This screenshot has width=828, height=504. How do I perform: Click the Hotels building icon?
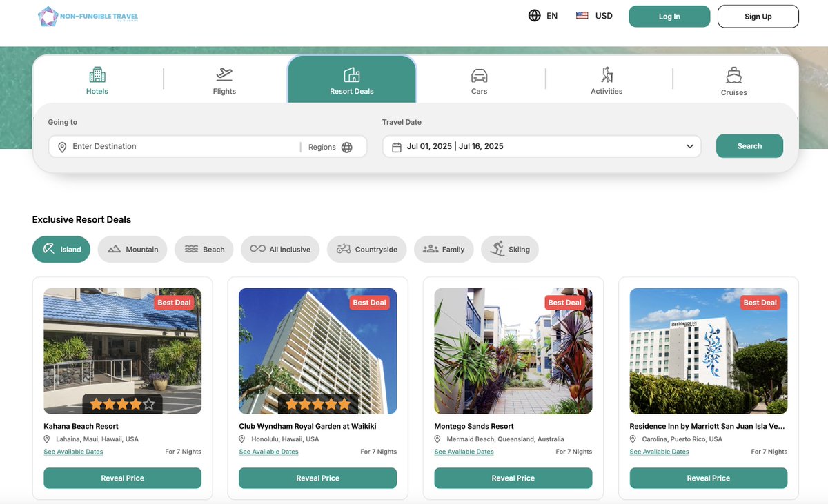[97, 74]
